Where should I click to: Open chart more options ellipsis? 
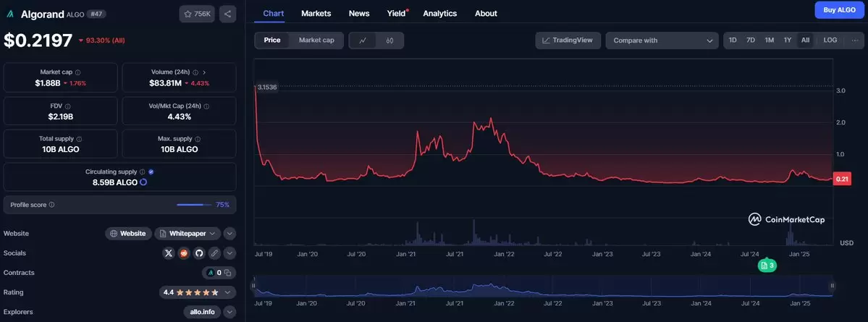click(855, 41)
